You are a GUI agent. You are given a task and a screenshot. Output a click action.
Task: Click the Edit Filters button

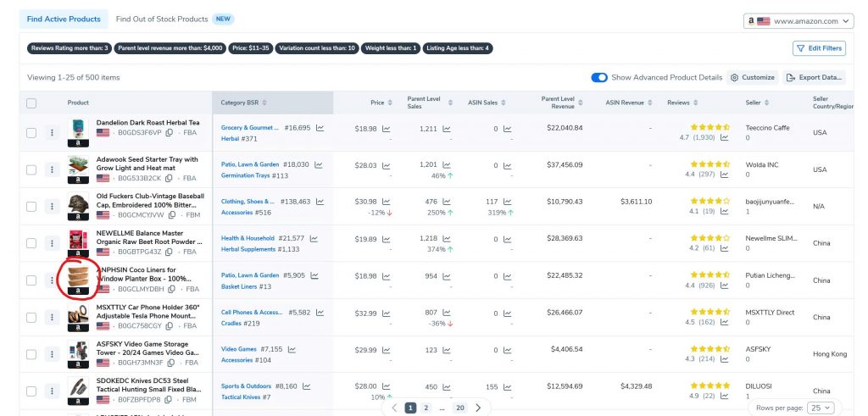(819, 48)
